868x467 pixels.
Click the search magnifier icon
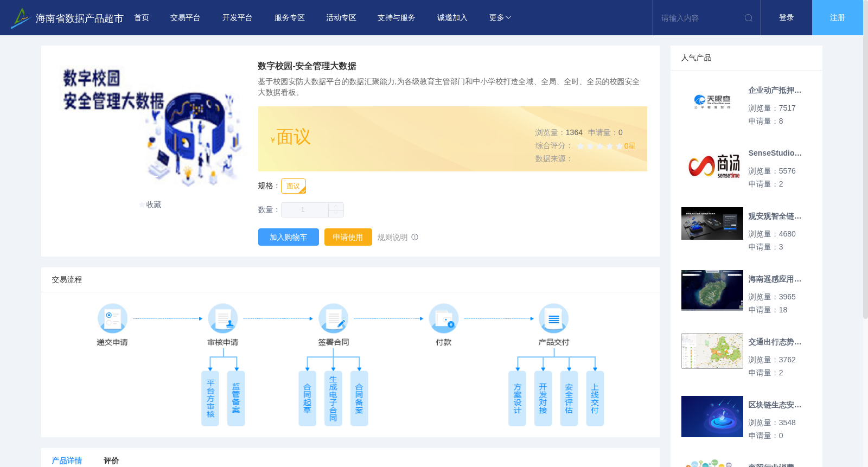click(x=749, y=18)
